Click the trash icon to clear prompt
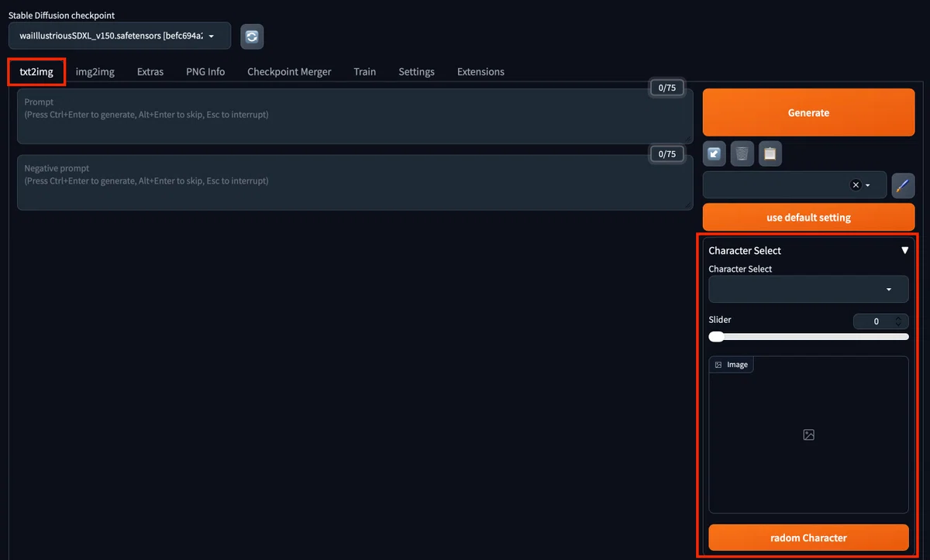Viewport: 930px width, 560px height. point(742,153)
